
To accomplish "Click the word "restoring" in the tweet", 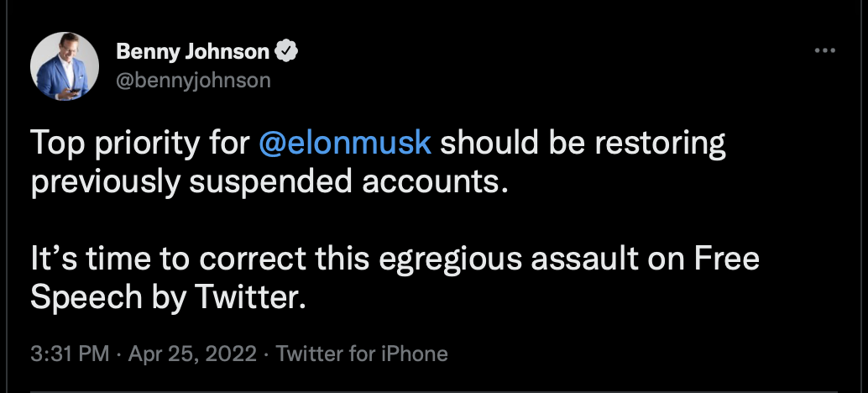I will 660,144.
